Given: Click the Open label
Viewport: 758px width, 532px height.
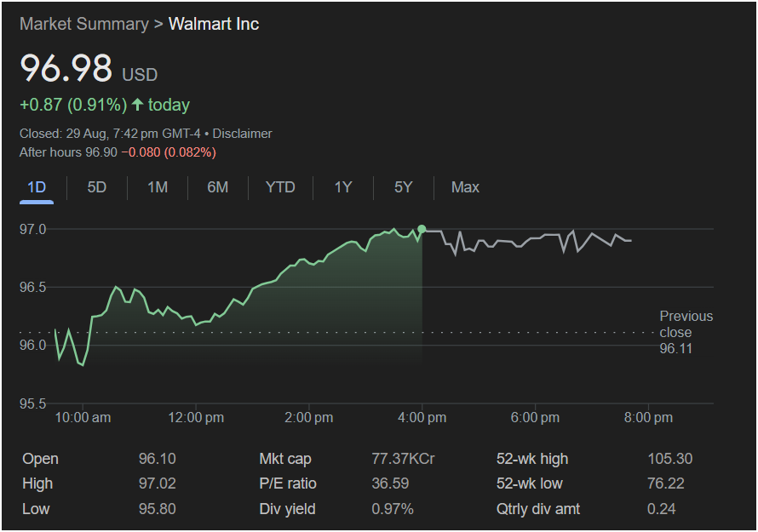Looking at the screenshot, I should (40, 459).
